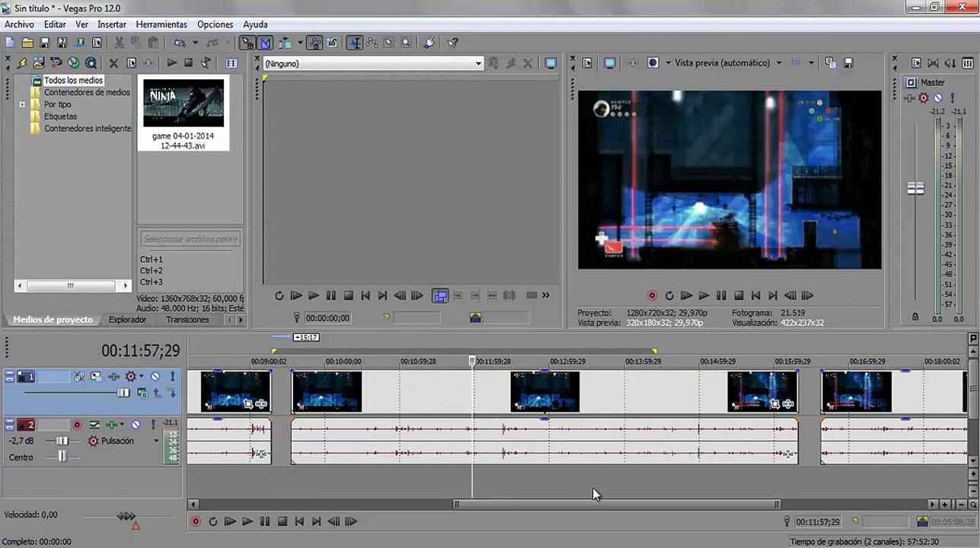Open the Herramientas menu

161,24
